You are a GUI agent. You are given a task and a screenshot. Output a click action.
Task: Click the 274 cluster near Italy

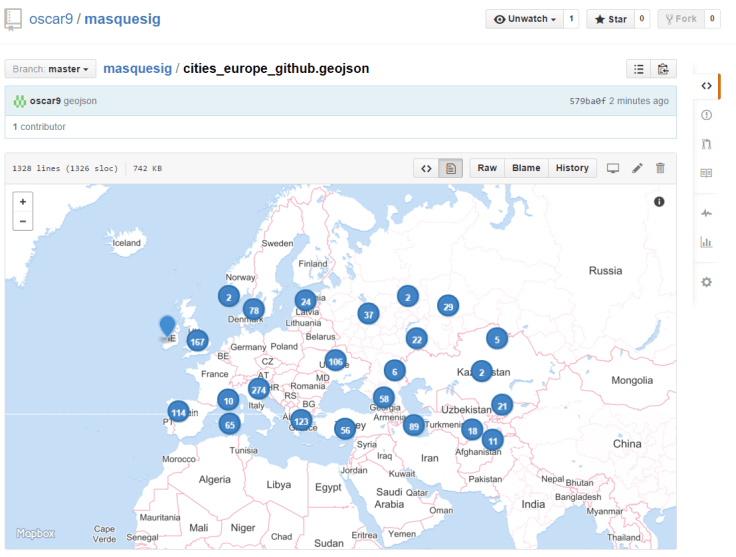pos(259,389)
